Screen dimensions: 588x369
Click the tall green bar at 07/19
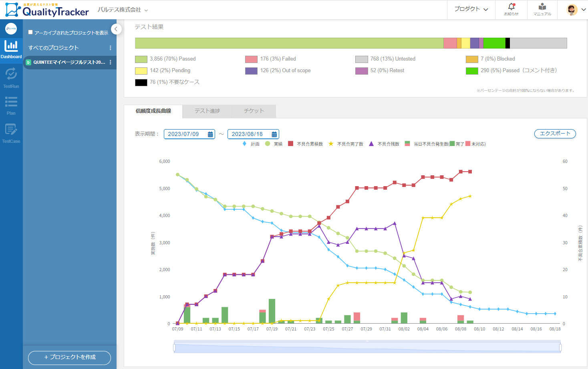tap(272, 311)
